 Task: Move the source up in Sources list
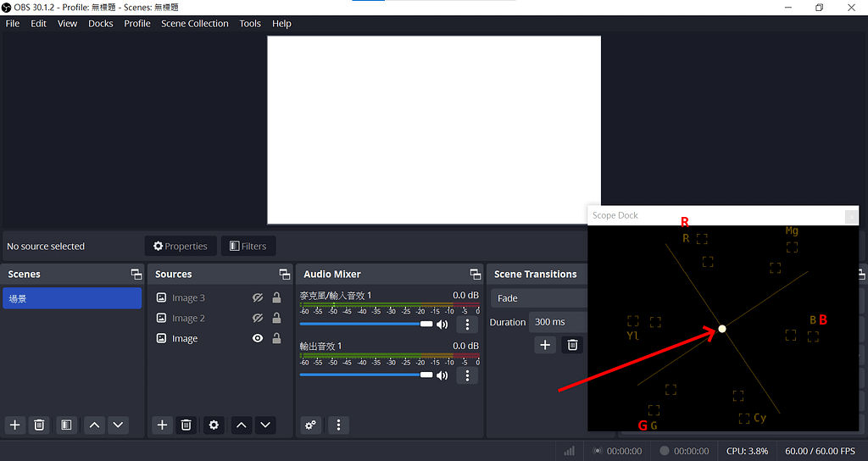[242, 425]
